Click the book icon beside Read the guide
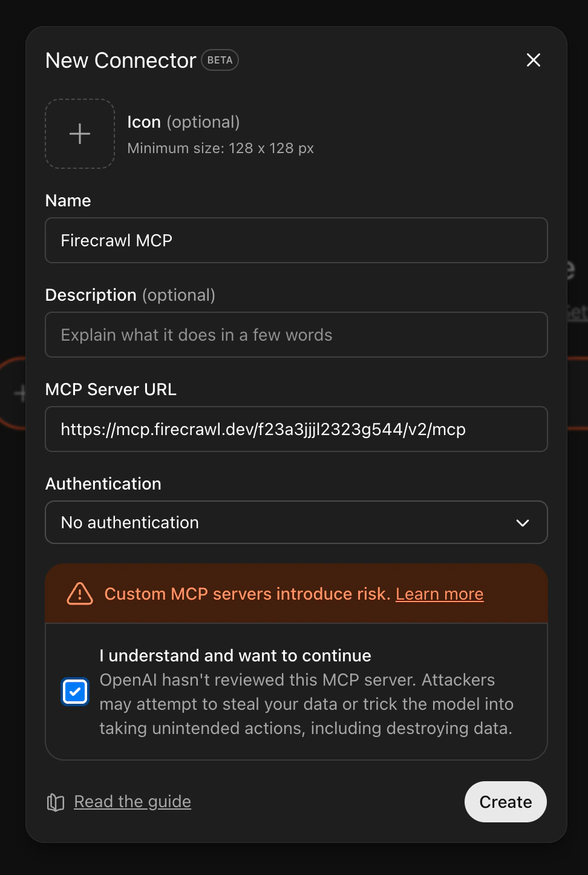This screenshot has height=875, width=588. click(55, 802)
